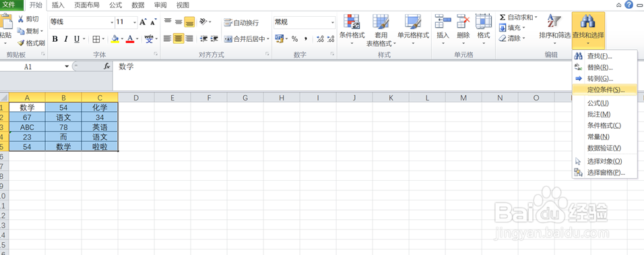644x255 pixels.
Task: Click the Decrease Font Size icon
Action: (x=153, y=22)
